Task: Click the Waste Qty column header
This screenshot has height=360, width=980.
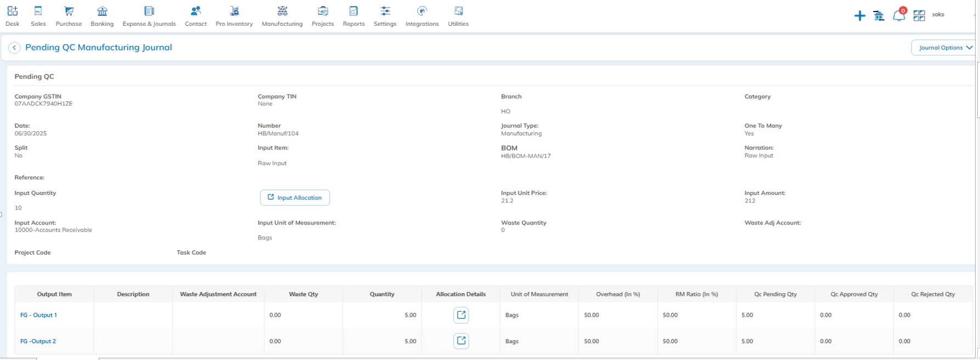Action: pos(303,294)
